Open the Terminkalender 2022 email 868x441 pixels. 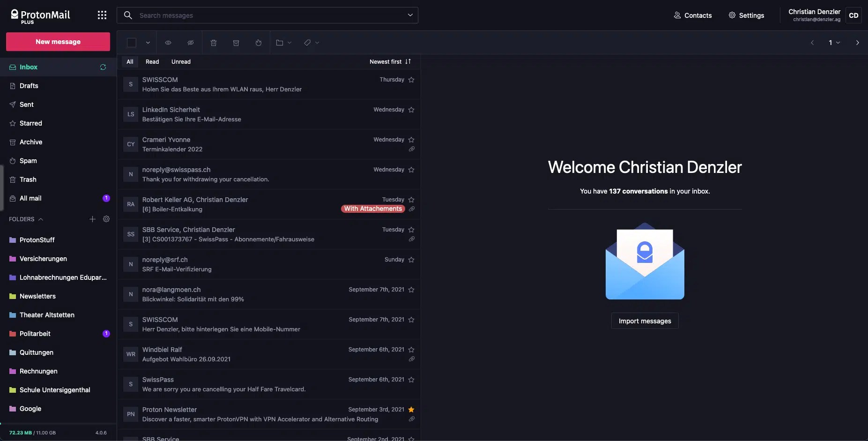[x=269, y=144]
